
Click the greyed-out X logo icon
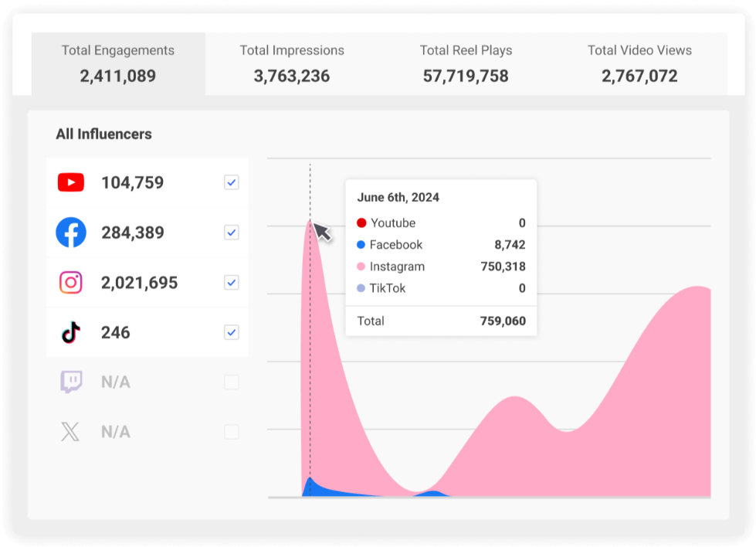pyautogui.click(x=71, y=432)
